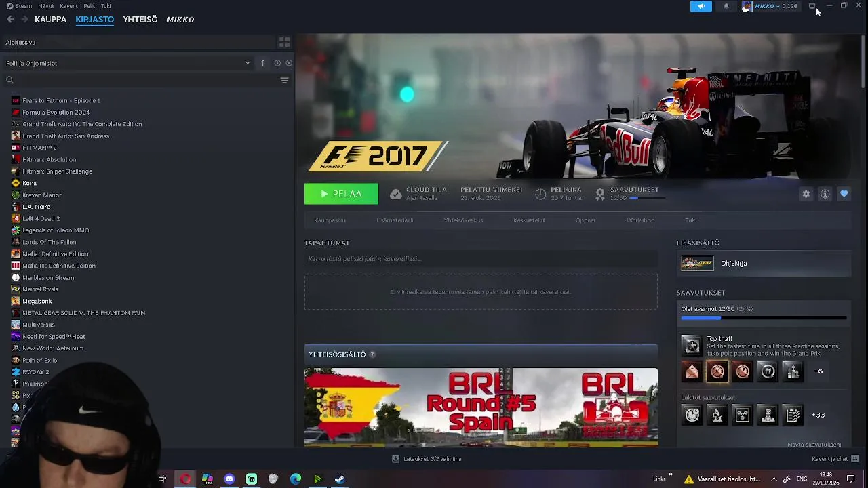Viewport: 868px width, 488px height.
Task: Open the library advanced filter icon
Action: pyautogui.click(x=285, y=80)
